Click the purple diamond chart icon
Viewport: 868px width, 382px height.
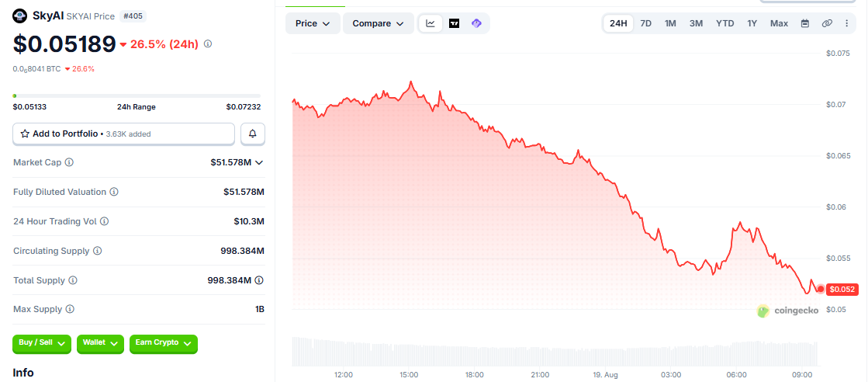[476, 23]
